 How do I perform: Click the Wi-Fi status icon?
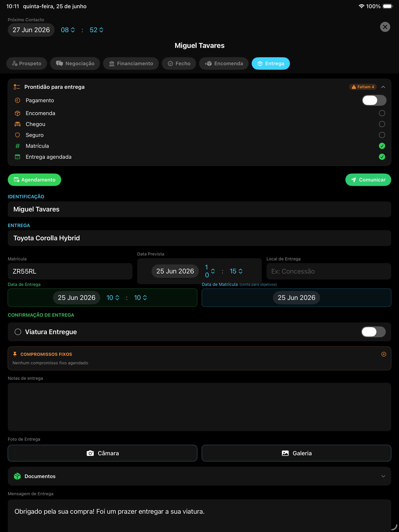click(361, 6)
